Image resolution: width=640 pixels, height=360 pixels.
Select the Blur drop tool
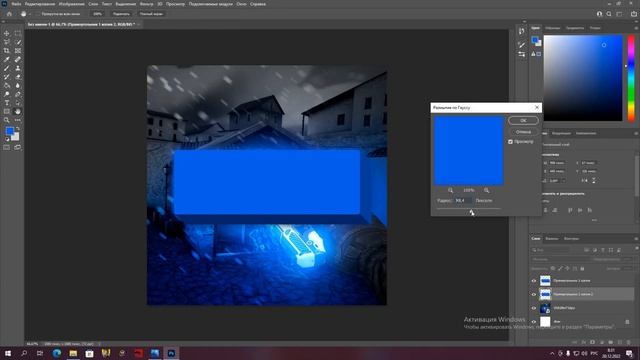(x=18, y=86)
